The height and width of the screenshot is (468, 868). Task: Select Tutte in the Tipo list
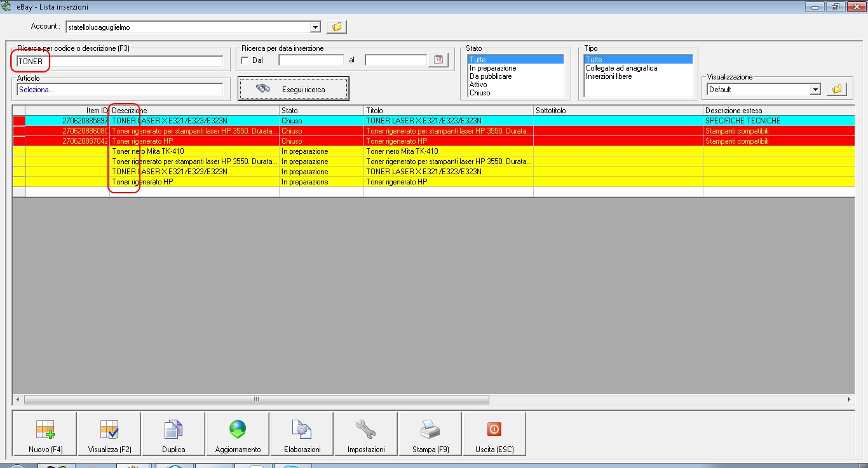coord(639,60)
